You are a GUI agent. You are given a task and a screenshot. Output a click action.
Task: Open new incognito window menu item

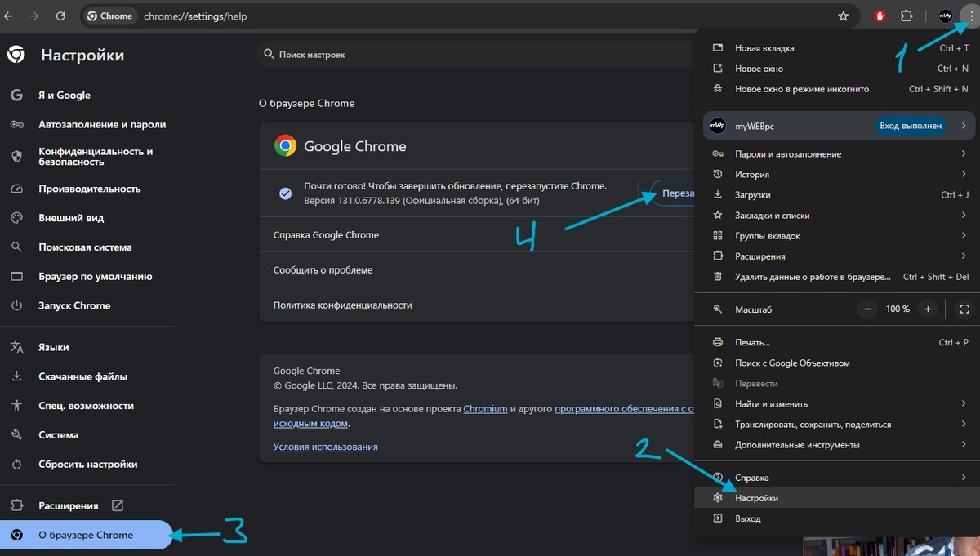(x=835, y=89)
